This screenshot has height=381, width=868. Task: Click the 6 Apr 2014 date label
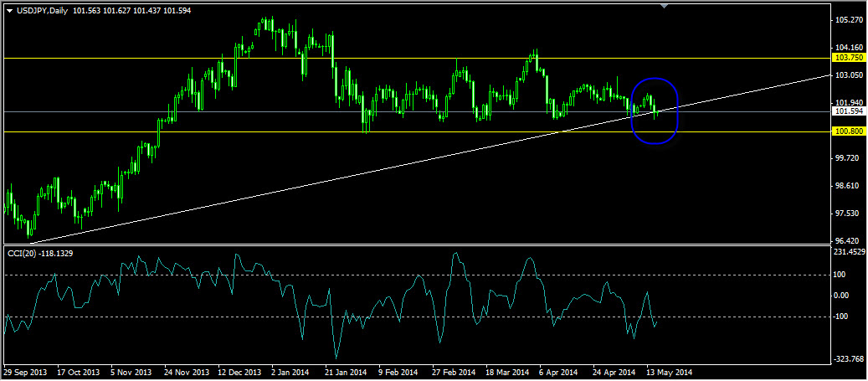point(558,372)
